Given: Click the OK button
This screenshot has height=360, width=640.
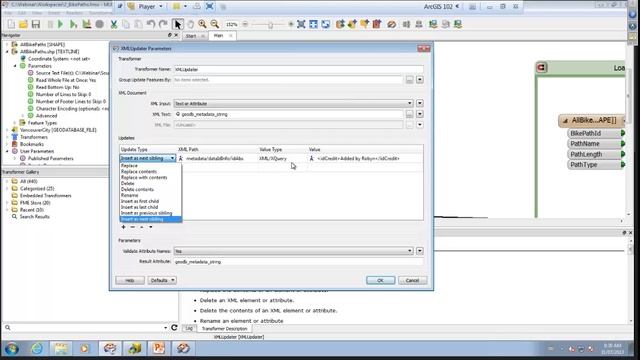Looking at the screenshot, I should 380,280.
